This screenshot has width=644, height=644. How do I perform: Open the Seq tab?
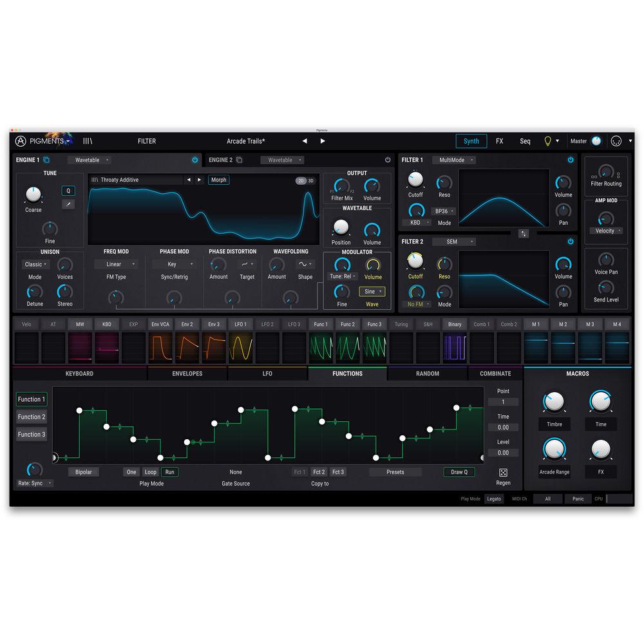click(x=524, y=140)
